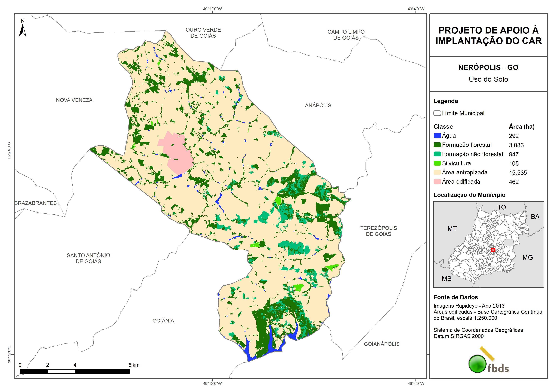555x392 pixels.
Task: Click the red location marker in inset map
Action: 493,250
